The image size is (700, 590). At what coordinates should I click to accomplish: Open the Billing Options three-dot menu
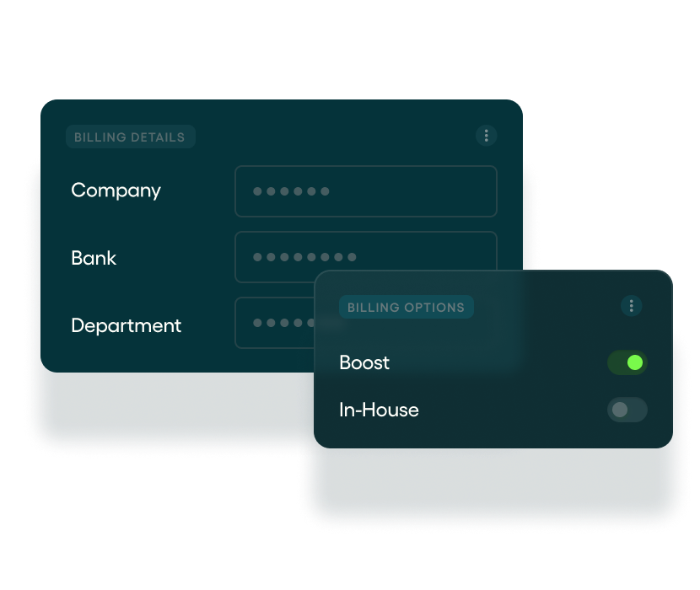[631, 306]
